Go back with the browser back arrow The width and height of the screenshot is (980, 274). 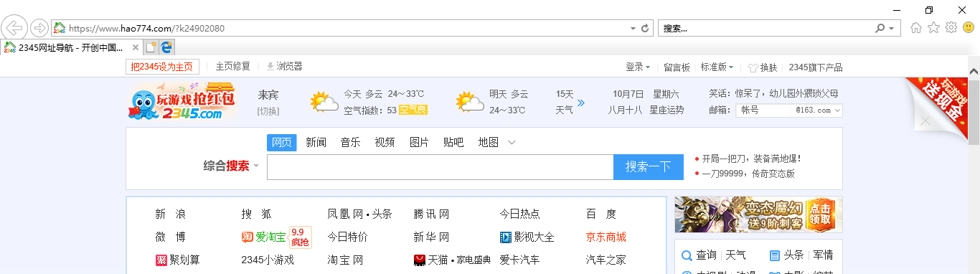pos(14,28)
